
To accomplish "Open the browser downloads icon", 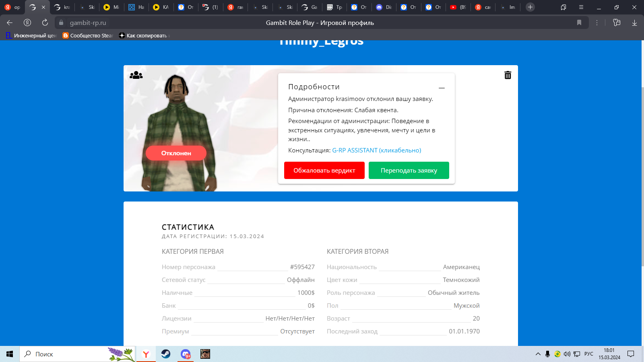I will click(x=634, y=23).
